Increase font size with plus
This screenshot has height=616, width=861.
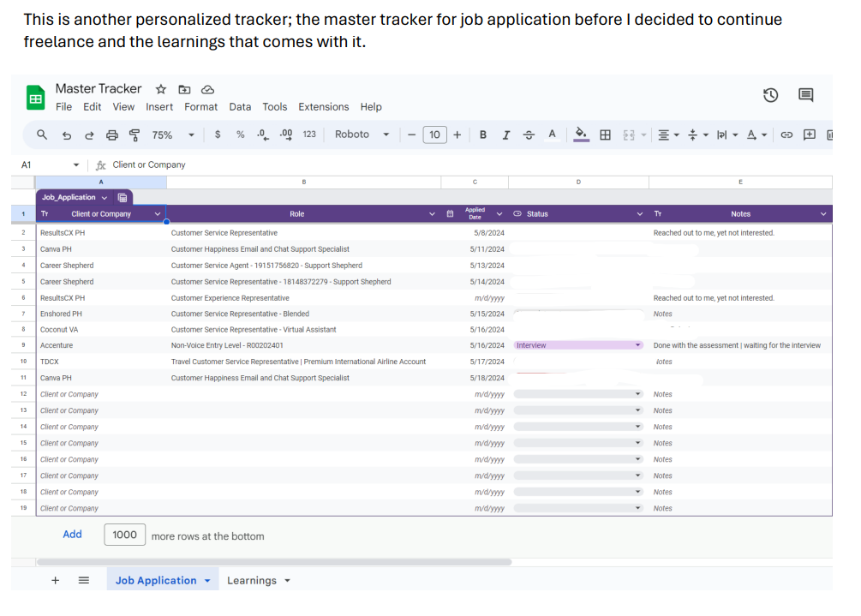pyautogui.click(x=457, y=135)
